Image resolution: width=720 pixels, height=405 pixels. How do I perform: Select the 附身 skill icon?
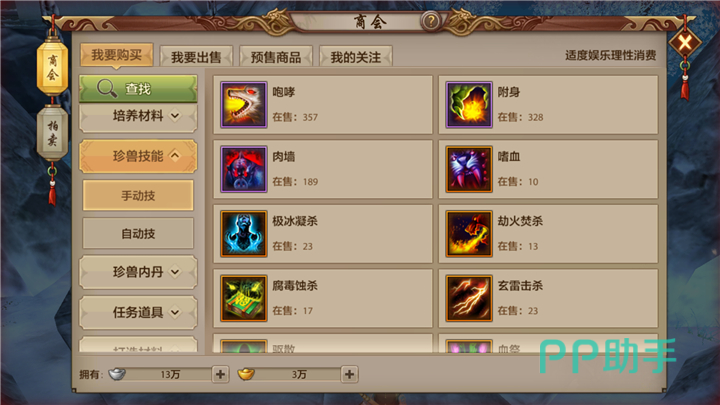click(x=469, y=105)
